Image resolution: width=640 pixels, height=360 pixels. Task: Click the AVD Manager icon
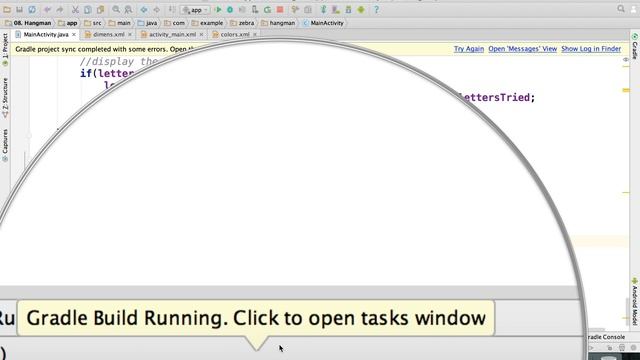336,9
